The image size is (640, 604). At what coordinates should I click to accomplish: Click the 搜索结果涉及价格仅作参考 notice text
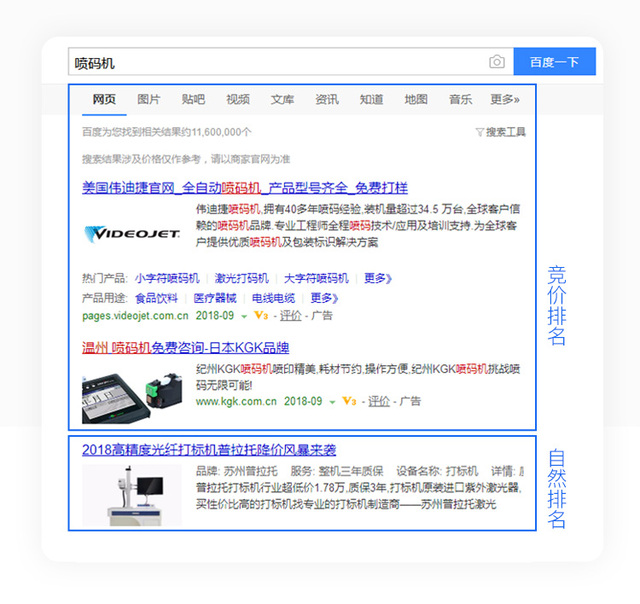(186, 159)
